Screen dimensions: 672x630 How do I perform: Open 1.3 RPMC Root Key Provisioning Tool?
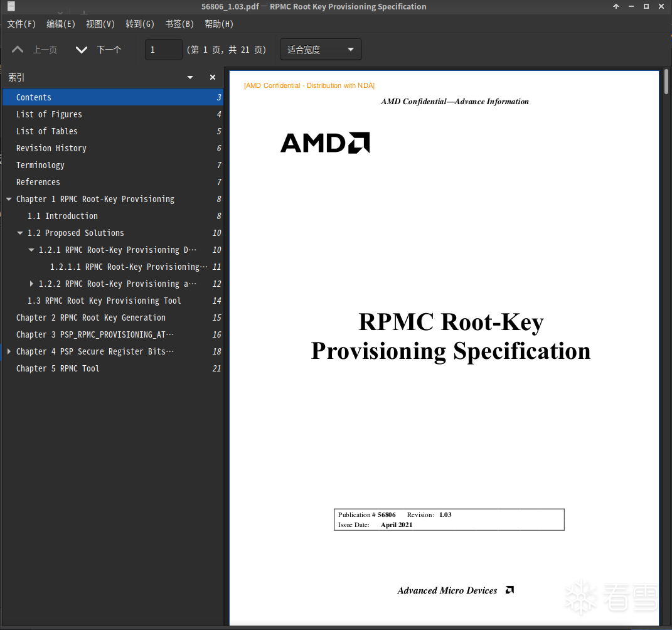click(113, 301)
